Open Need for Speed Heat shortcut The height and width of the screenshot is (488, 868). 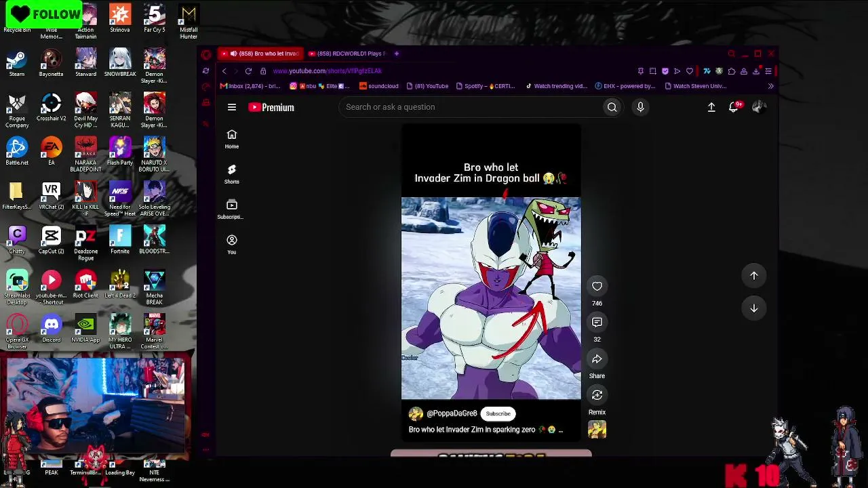(120, 199)
